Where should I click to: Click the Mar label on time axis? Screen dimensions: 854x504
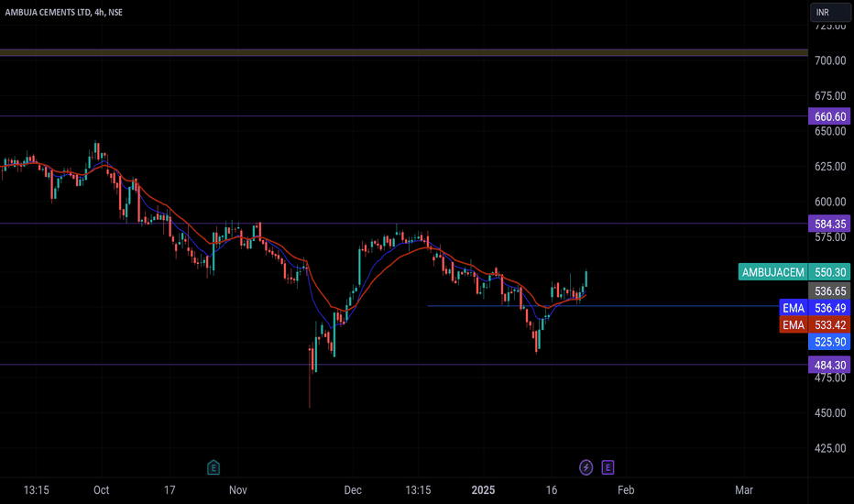pos(744,490)
